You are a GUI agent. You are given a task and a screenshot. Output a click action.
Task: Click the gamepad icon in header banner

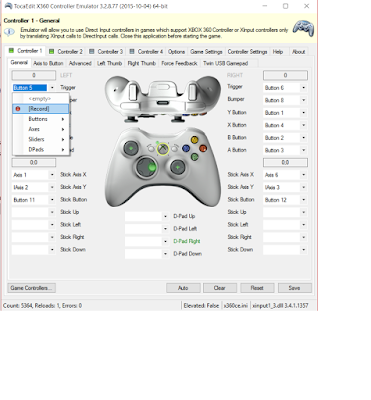pyautogui.click(x=303, y=28)
